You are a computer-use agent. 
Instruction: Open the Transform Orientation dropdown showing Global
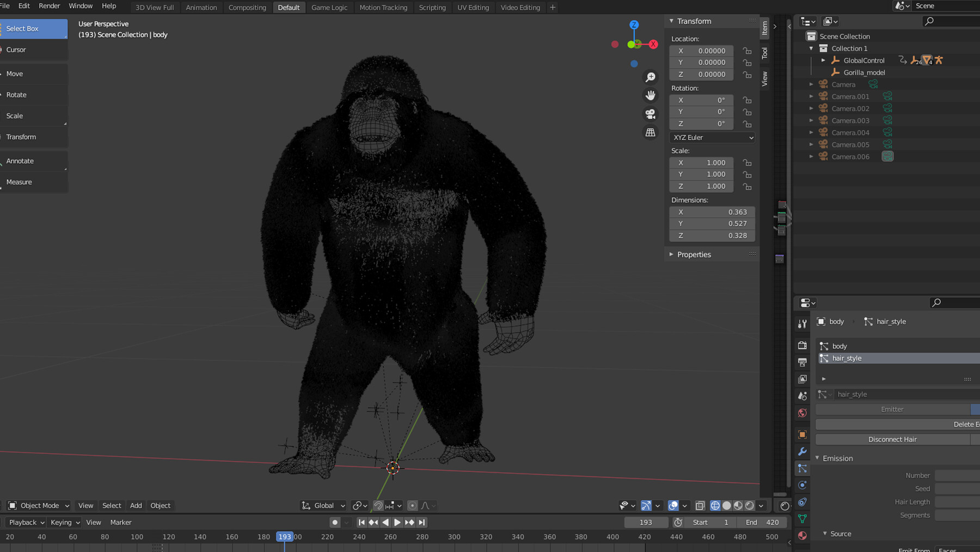[x=323, y=505]
